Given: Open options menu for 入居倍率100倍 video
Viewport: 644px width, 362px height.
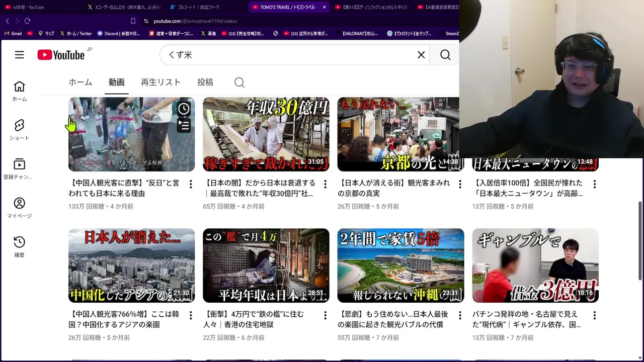Looking at the screenshot, I should coord(594,185).
